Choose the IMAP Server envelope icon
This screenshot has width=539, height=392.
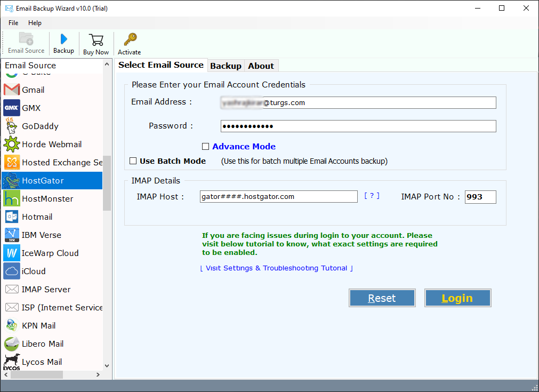pos(12,289)
